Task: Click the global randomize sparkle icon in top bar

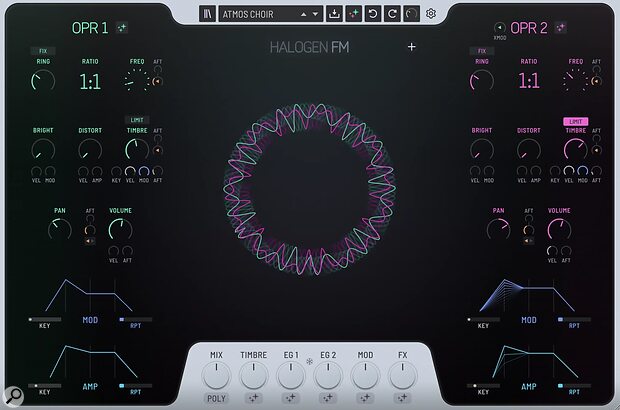Action: [x=353, y=14]
